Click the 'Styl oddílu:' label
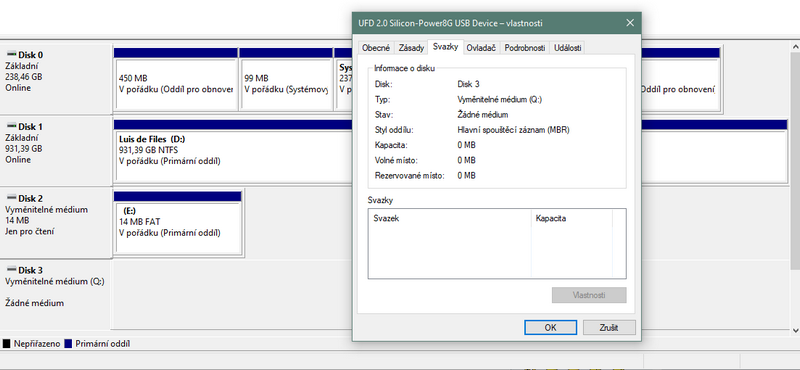Image resolution: width=800 pixels, height=370 pixels. [x=393, y=130]
